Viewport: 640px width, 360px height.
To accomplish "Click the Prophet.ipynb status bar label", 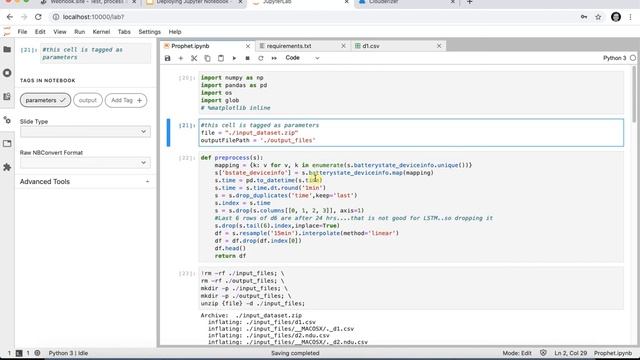I will [x=613, y=353].
